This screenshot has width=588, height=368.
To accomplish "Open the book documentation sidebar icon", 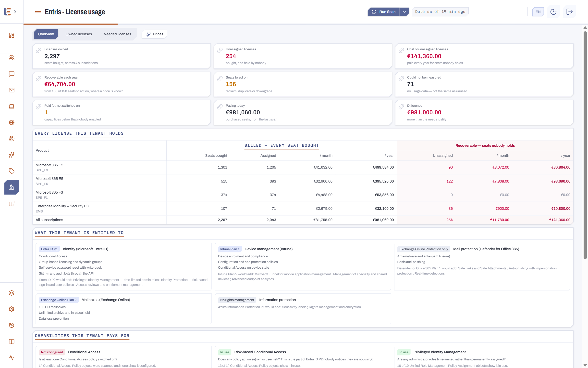I will (x=12, y=342).
